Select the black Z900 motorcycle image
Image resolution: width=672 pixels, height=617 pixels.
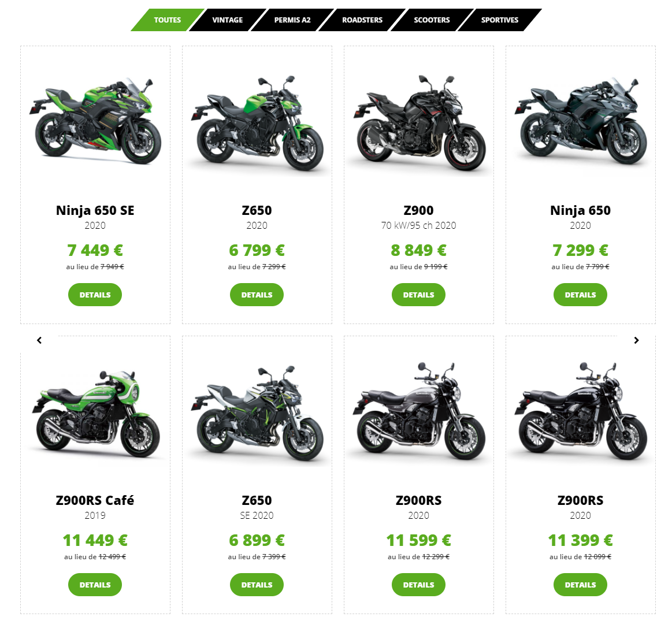pyautogui.click(x=419, y=124)
